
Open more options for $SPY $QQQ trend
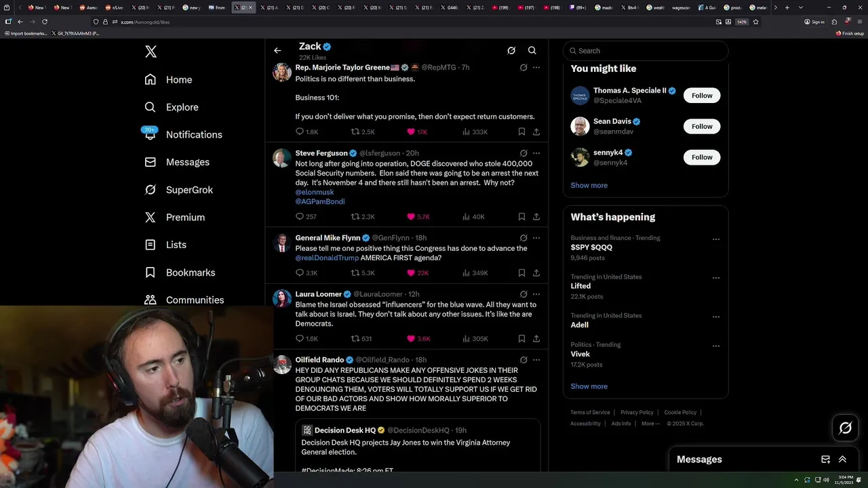click(715, 239)
